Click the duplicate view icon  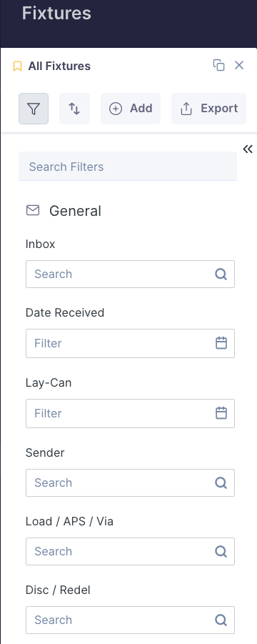[x=219, y=65]
